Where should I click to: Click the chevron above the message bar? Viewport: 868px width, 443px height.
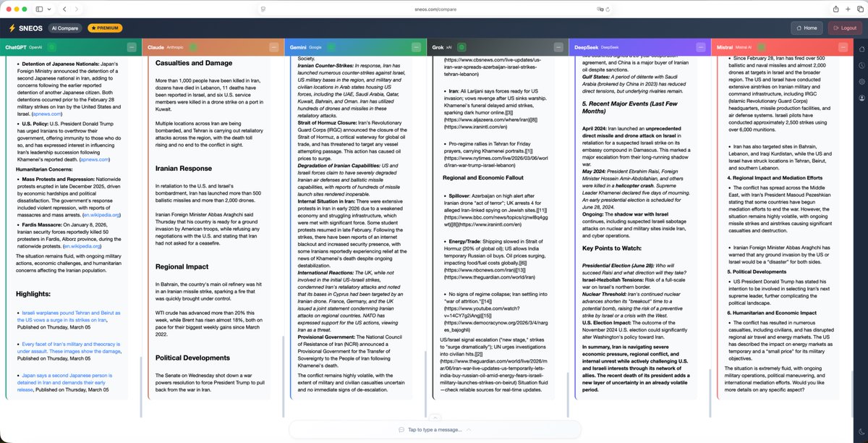pyautogui.click(x=434, y=417)
